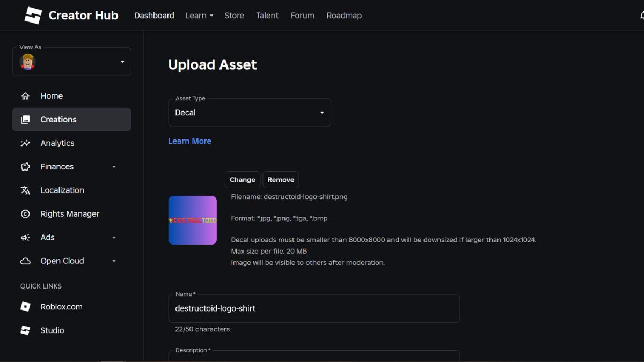The image size is (644, 362).
Task: Click the Localization translate icon
Action: point(25,190)
